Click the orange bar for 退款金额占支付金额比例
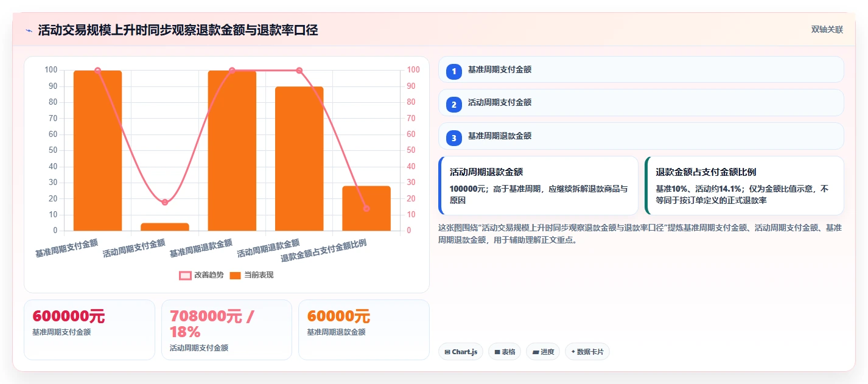The width and height of the screenshot is (868, 384). (x=366, y=208)
